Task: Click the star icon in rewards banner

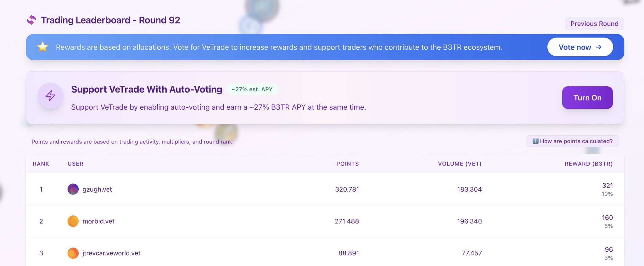Action: pos(43,47)
